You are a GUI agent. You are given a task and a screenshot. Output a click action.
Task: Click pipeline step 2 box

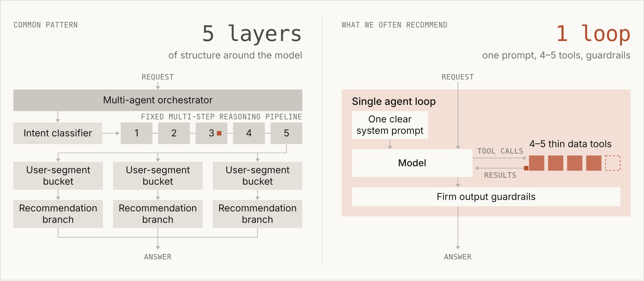[x=174, y=133]
